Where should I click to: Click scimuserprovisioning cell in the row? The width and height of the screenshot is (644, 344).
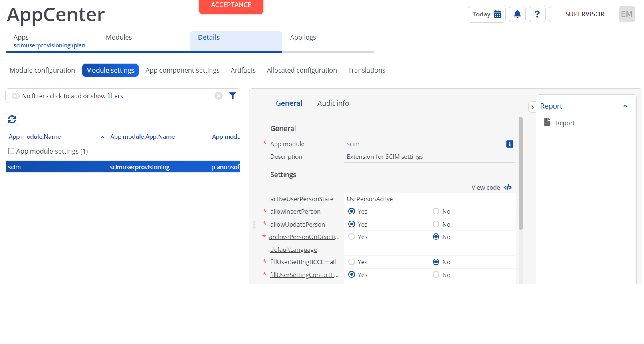139,167
